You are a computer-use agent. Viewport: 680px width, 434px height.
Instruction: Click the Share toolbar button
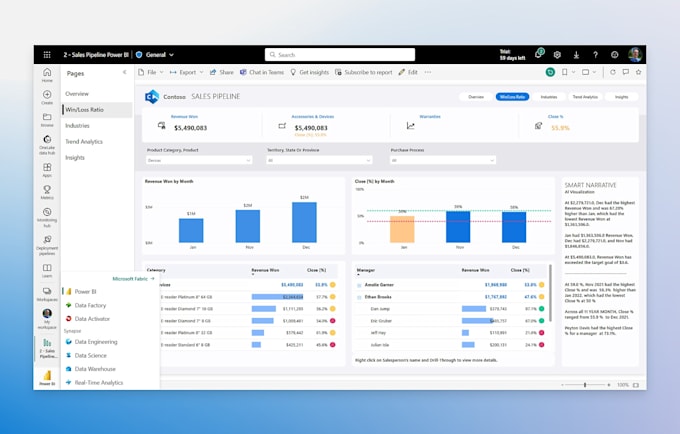click(x=222, y=72)
